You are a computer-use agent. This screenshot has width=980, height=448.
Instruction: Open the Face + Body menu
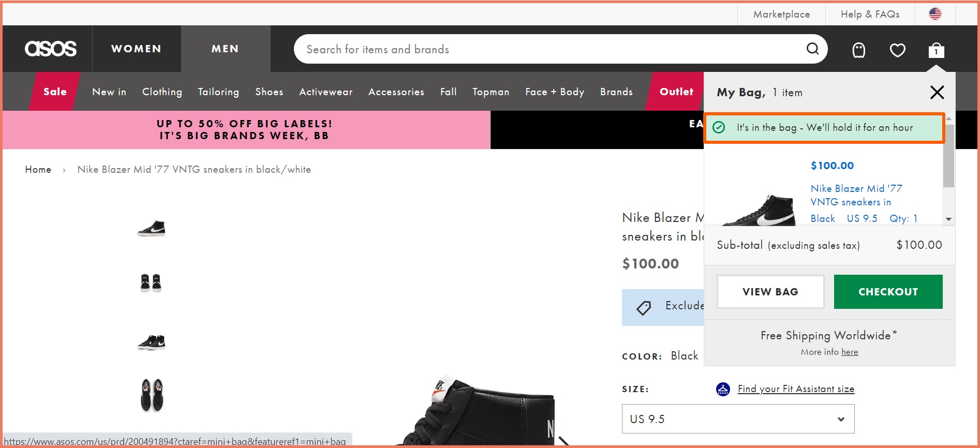(555, 92)
